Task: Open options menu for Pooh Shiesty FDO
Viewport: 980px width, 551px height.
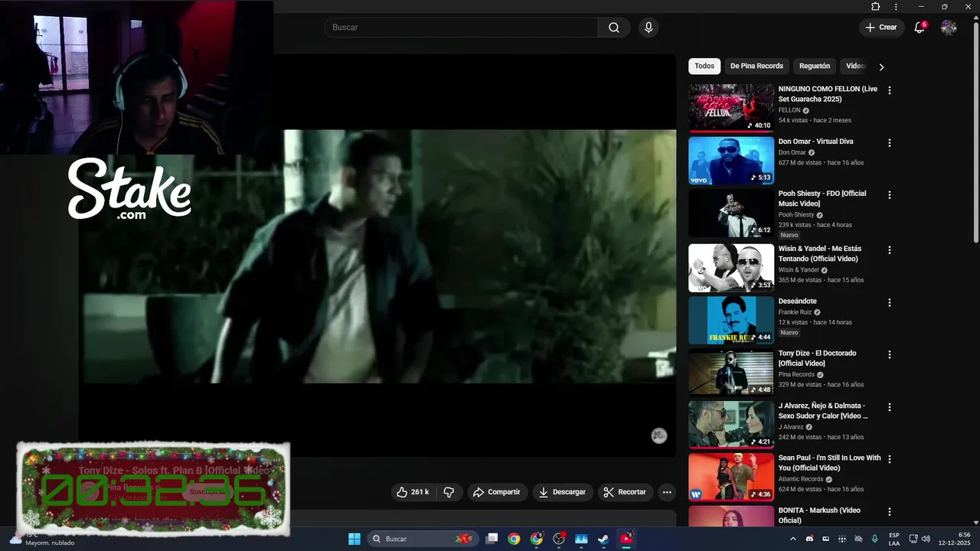Action: [889, 195]
